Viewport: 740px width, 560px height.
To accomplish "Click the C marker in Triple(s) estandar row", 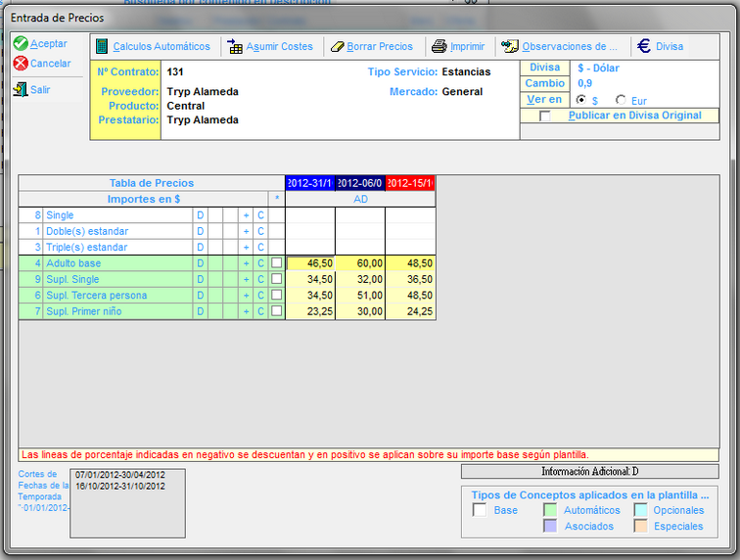I will (x=260, y=248).
